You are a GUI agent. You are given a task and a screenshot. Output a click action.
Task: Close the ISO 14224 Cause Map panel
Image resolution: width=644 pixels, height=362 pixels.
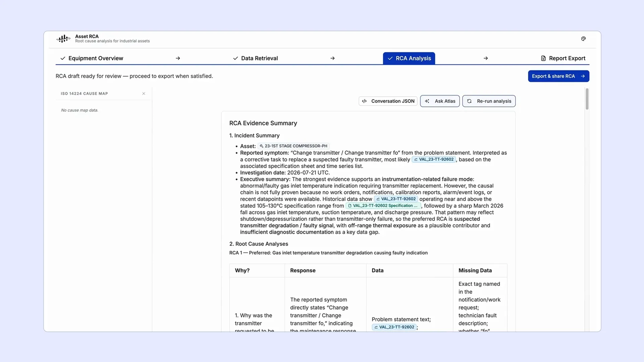tap(144, 94)
